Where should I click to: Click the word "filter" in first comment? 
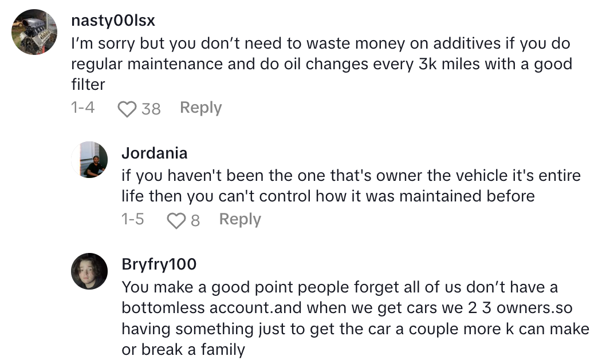pos(88,85)
